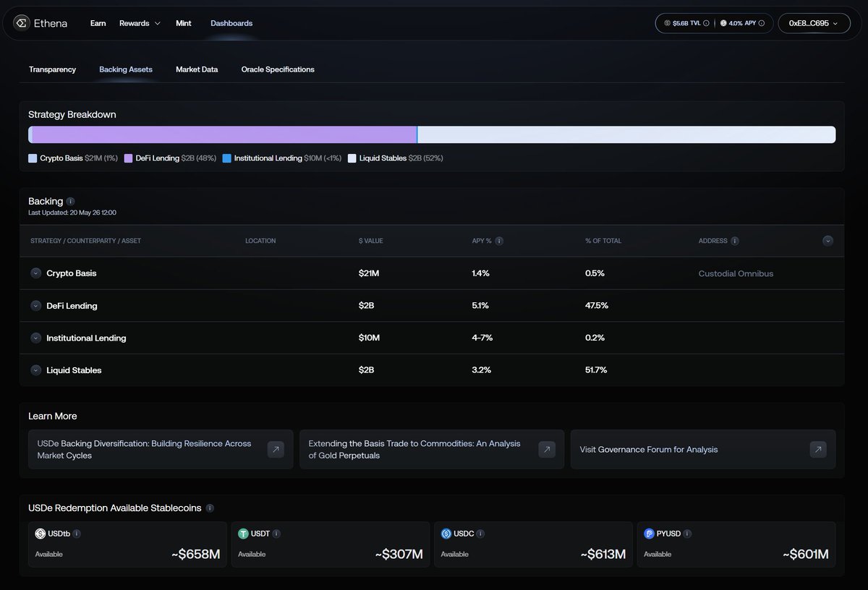This screenshot has height=590, width=868.
Task: Expand the Liquid Stables row
Action: click(x=35, y=370)
